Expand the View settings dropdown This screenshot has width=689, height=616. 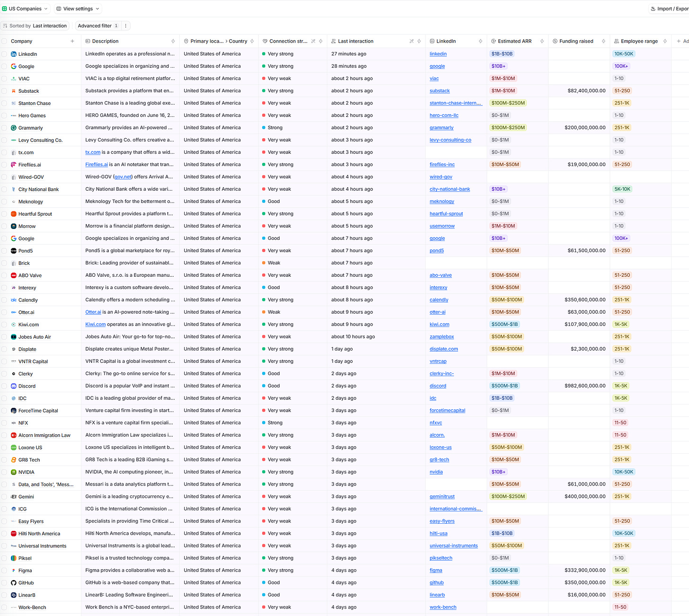(x=78, y=9)
